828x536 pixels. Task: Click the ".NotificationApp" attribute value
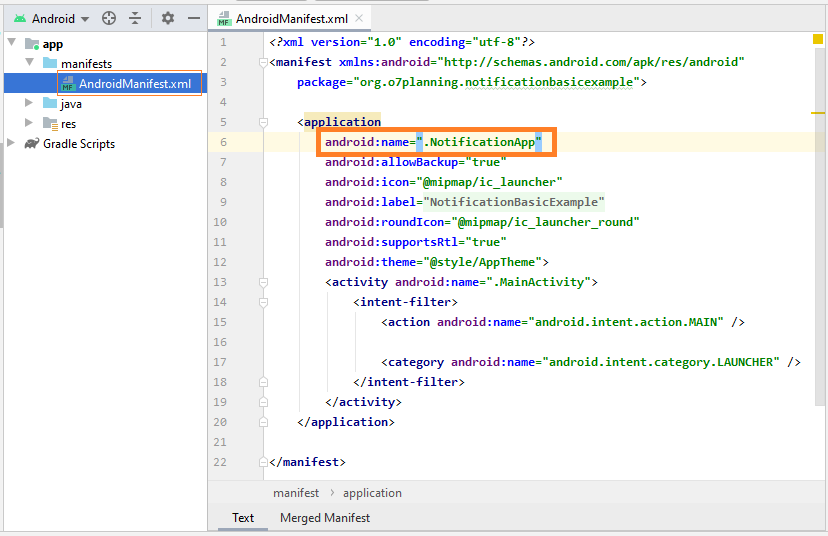click(479, 142)
